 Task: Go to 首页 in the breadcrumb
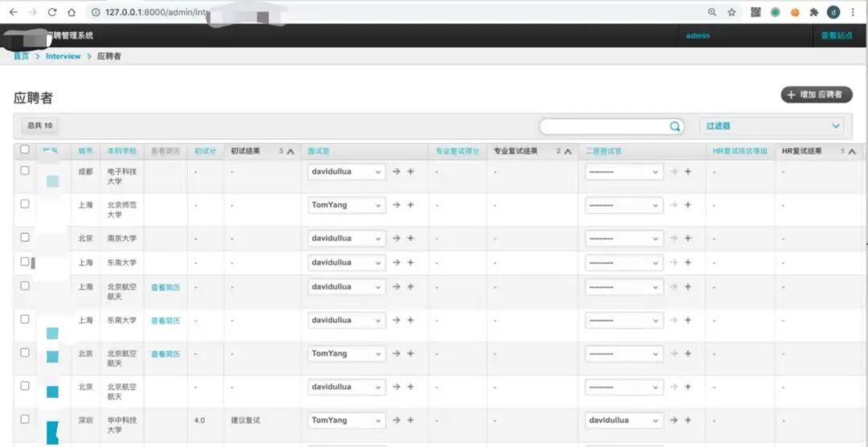pos(21,56)
